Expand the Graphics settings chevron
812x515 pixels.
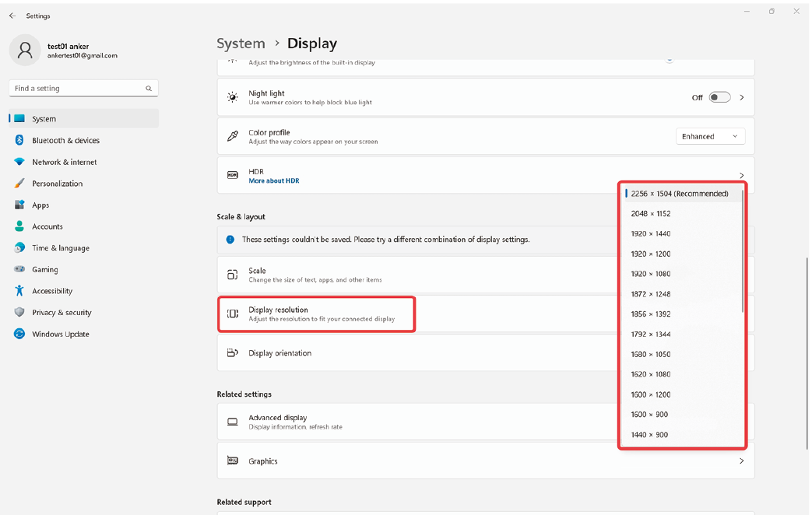pyautogui.click(x=741, y=461)
